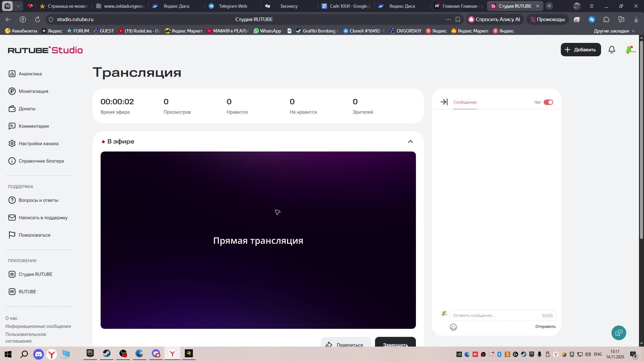Click "Отправить" to send the chat message
The image size is (644, 362).
click(545, 326)
